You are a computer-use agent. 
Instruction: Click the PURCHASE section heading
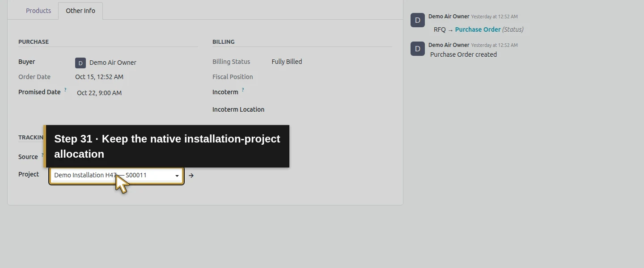(x=34, y=42)
